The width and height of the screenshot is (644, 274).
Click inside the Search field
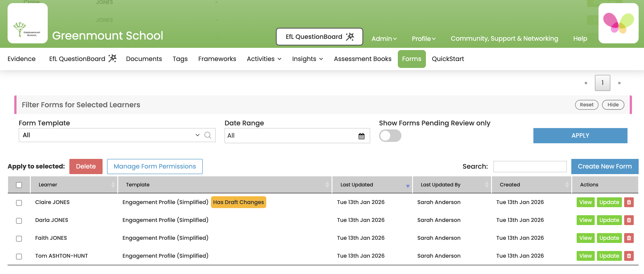530,166
